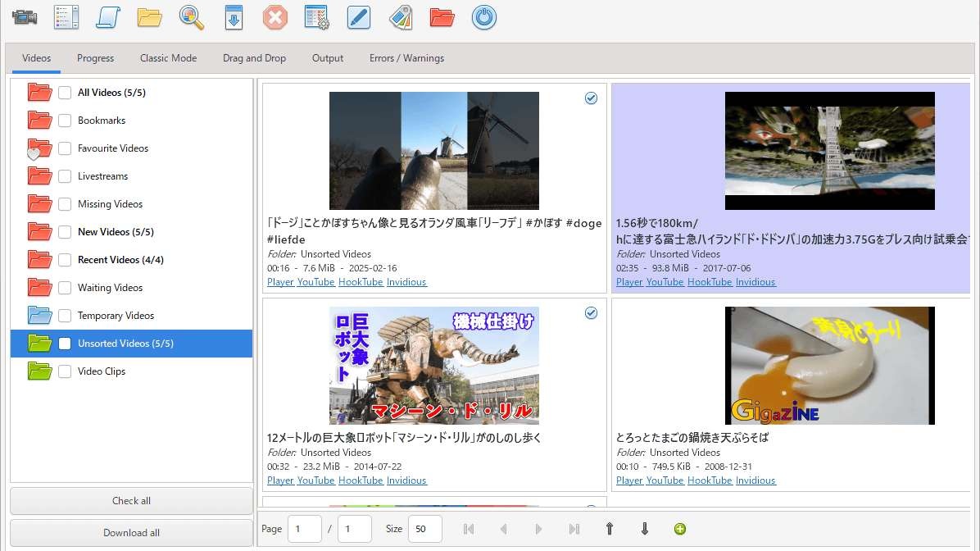The height and width of the screenshot is (551, 980).
Task: Click the list view switch toolbar icon
Action: [66, 17]
